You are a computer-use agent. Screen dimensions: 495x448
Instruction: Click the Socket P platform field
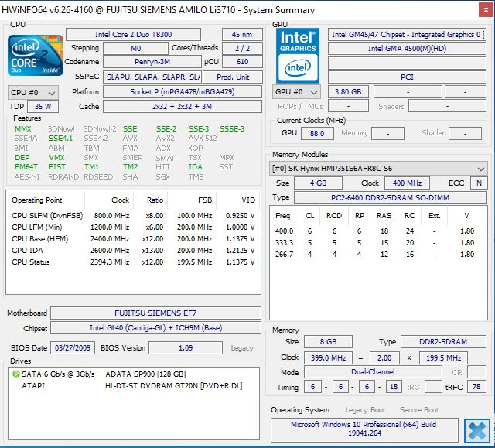[183, 92]
